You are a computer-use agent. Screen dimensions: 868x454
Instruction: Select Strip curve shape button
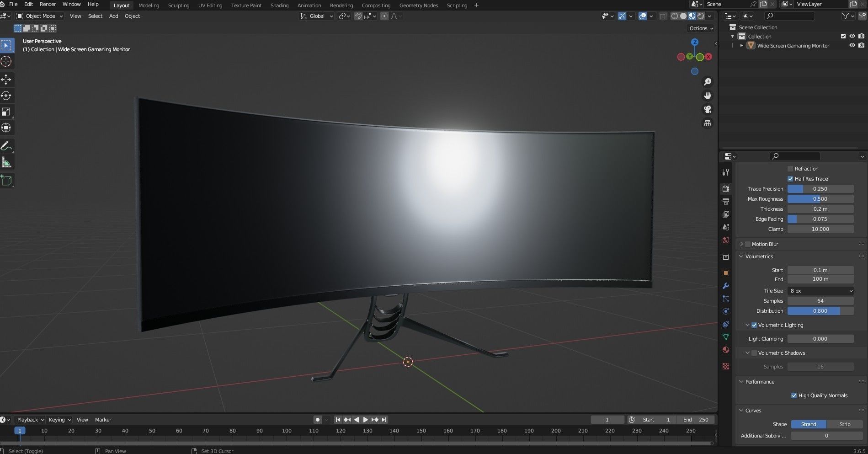pos(845,424)
